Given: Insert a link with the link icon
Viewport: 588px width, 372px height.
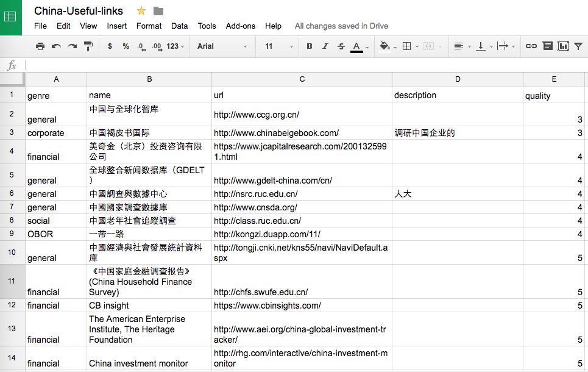Looking at the screenshot, I should click(531, 46).
